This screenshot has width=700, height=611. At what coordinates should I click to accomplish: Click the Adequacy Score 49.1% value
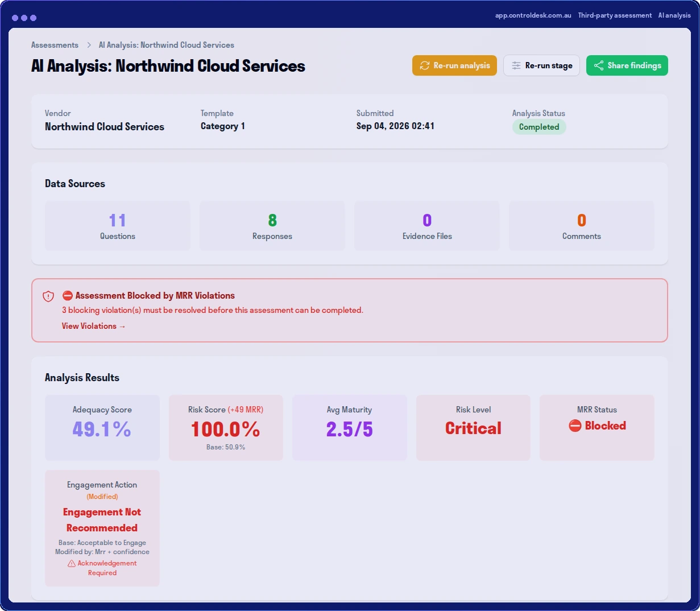[102, 429]
